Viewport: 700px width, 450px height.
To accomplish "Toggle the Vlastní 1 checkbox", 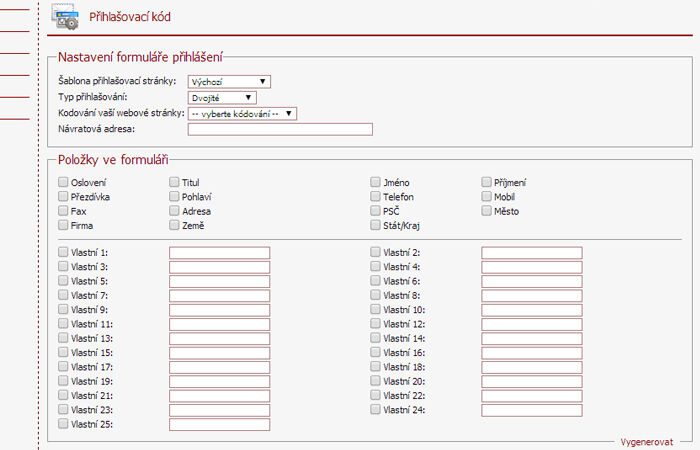I will click(x=63, y=252).
